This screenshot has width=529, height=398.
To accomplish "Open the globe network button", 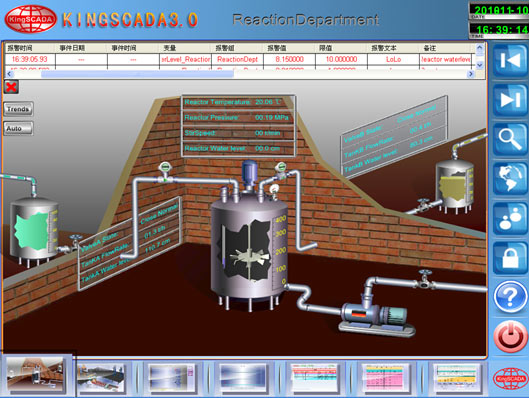I will click(510, 179).
